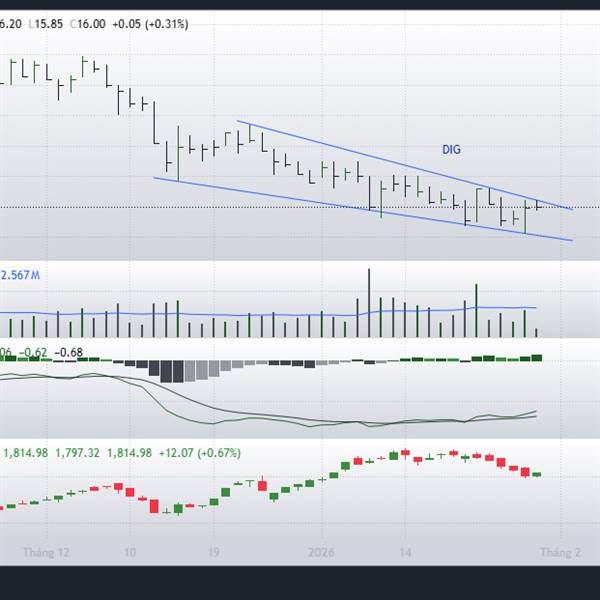Select the DIG text label on chart

click(x=451, y=150)
